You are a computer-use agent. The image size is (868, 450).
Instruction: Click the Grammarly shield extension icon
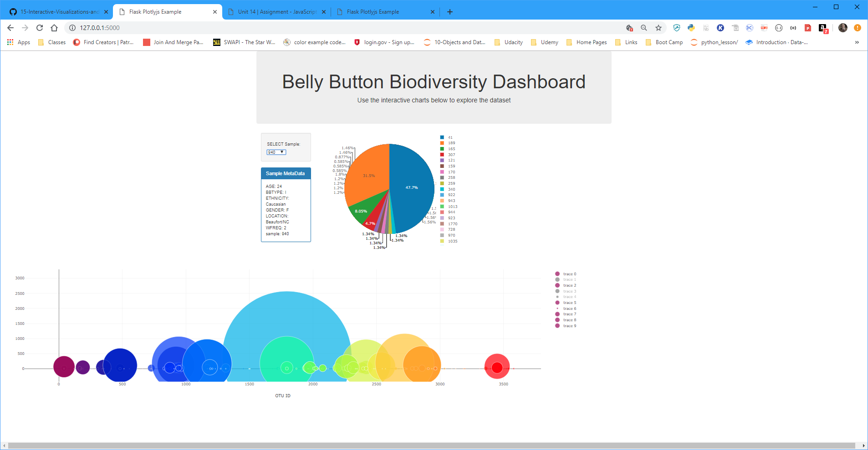677,28
